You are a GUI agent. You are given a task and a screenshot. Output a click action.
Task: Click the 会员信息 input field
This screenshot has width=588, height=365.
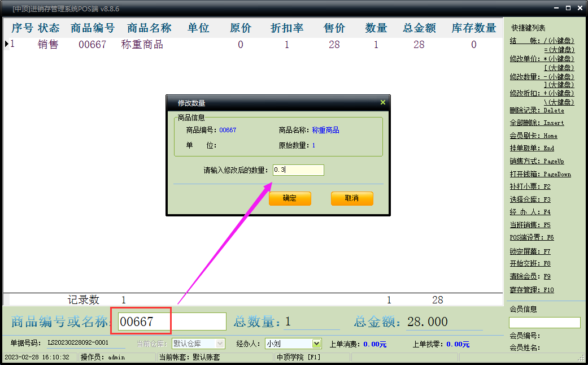click(x=545, y=323)
